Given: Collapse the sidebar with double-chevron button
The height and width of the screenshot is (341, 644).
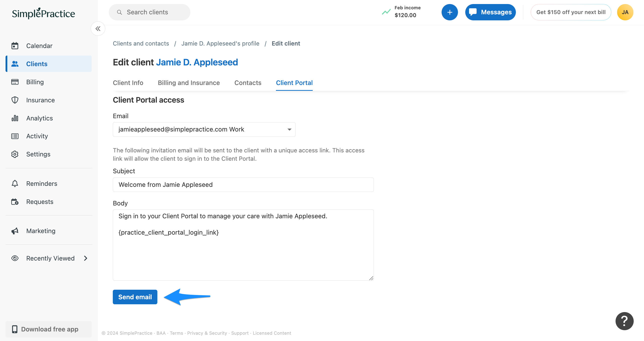Looking at the screenshot, I should (x=98, y=29).
